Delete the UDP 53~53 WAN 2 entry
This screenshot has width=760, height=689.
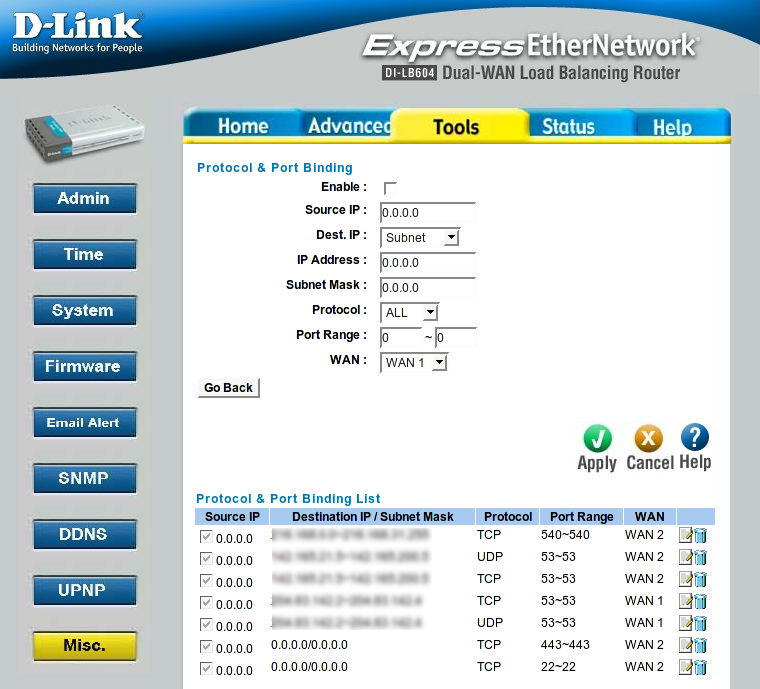click(x=700, y=557)
